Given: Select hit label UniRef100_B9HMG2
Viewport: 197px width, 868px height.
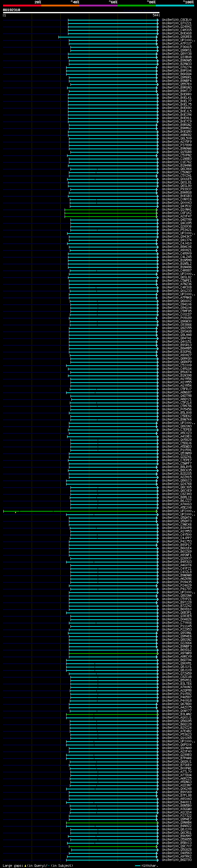Looking at the screenshot, I should click(177, 128).
